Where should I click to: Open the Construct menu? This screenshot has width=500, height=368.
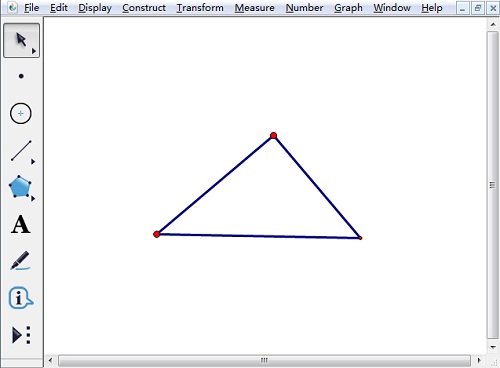pyautogui.click(x=144, y=8)
